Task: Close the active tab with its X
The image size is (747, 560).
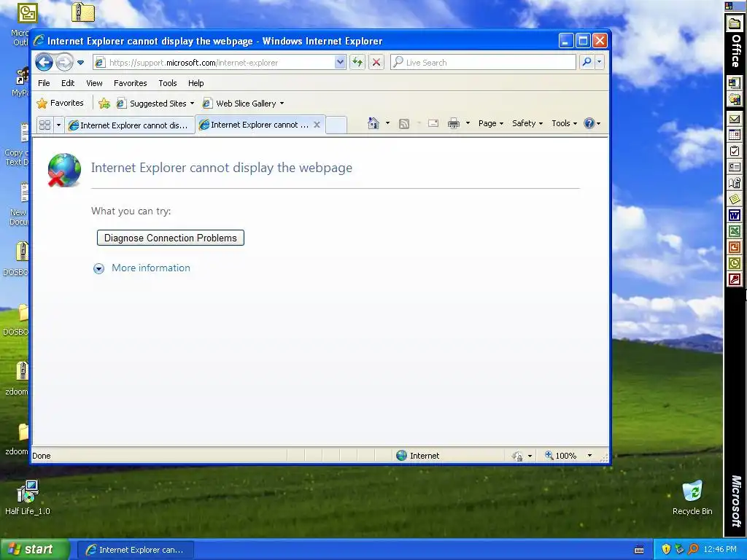Action: [x=317, y=125]
